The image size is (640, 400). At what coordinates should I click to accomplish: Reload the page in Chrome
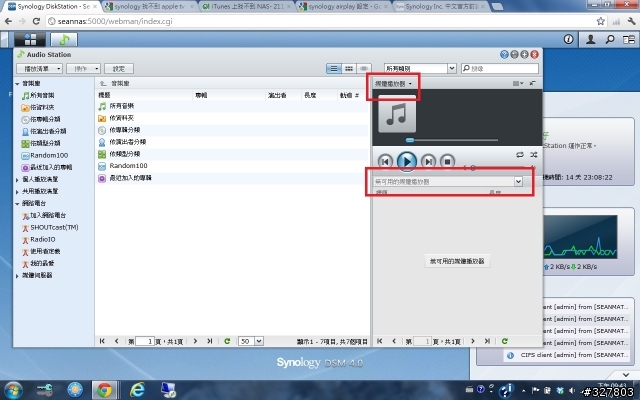(x=36, y=21)
